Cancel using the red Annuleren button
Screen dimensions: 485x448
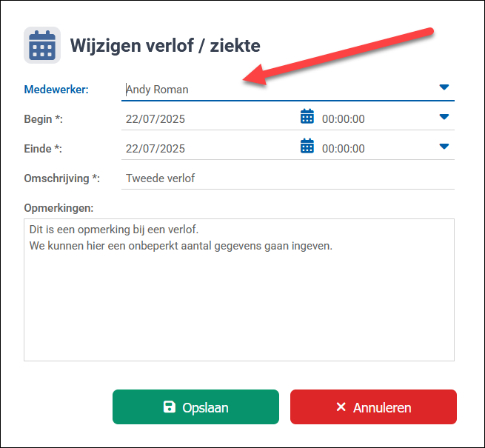373,407
